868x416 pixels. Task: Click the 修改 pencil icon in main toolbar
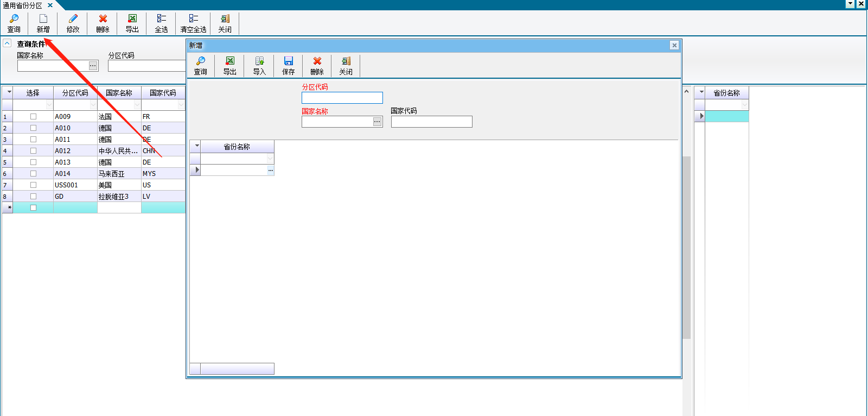point(73,18)
